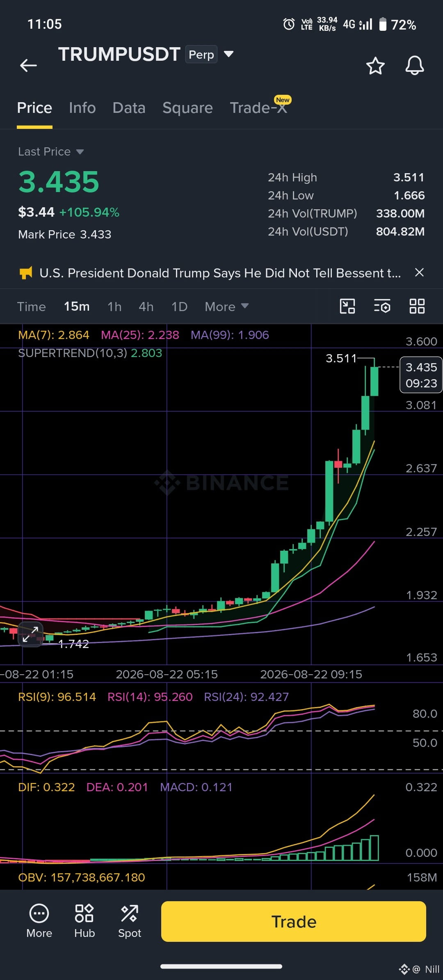Screen dimensions: 443x980
Task: Expand the More intervals dropdown
Action: pyautogui.click(x=227, y=307)
